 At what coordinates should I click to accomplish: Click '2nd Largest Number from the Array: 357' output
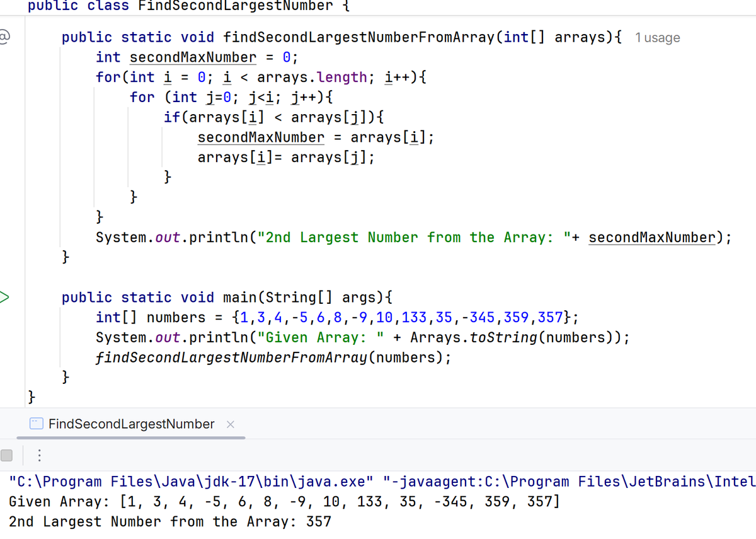[x=170, y=522]
